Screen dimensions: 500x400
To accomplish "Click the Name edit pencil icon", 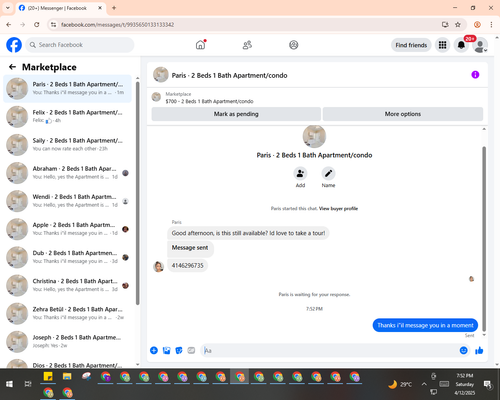I will (328, 173).
